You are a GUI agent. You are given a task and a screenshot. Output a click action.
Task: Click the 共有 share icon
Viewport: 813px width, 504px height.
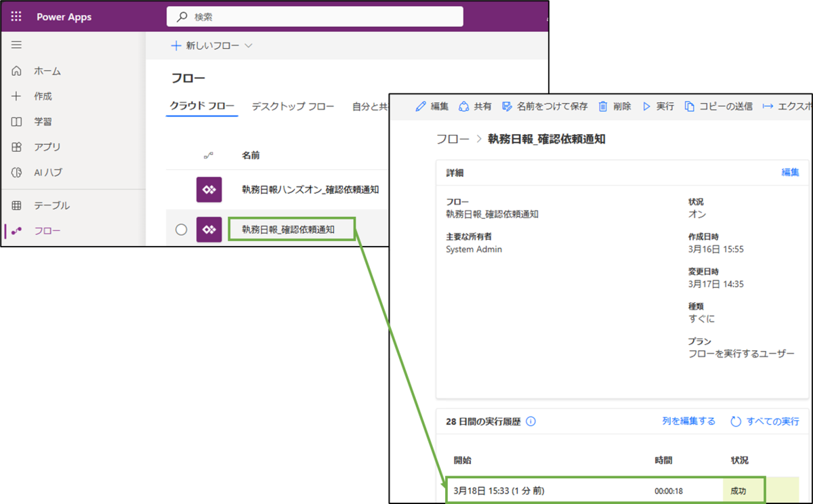coord(464,106)
